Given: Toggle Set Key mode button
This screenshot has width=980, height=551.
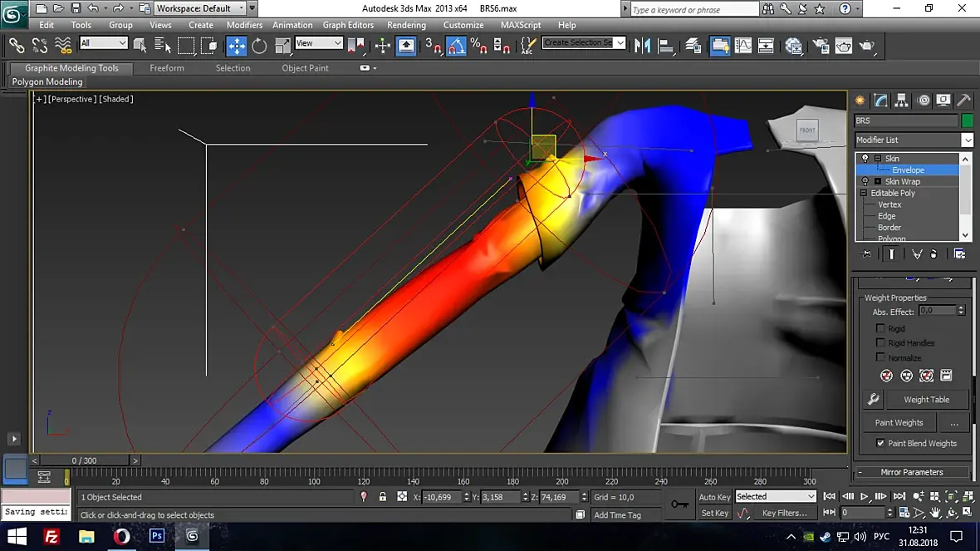Looking at the screenshot, I should pos(714,513).
